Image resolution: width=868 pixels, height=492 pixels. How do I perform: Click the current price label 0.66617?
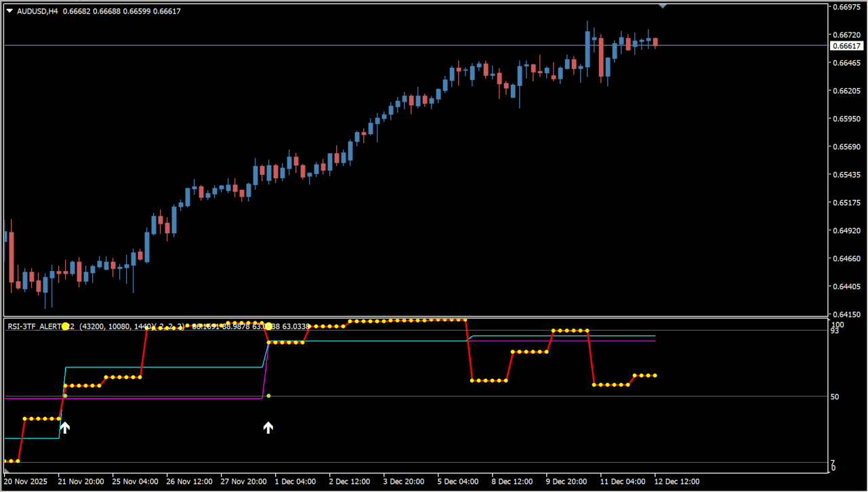(x=846, y=46)
